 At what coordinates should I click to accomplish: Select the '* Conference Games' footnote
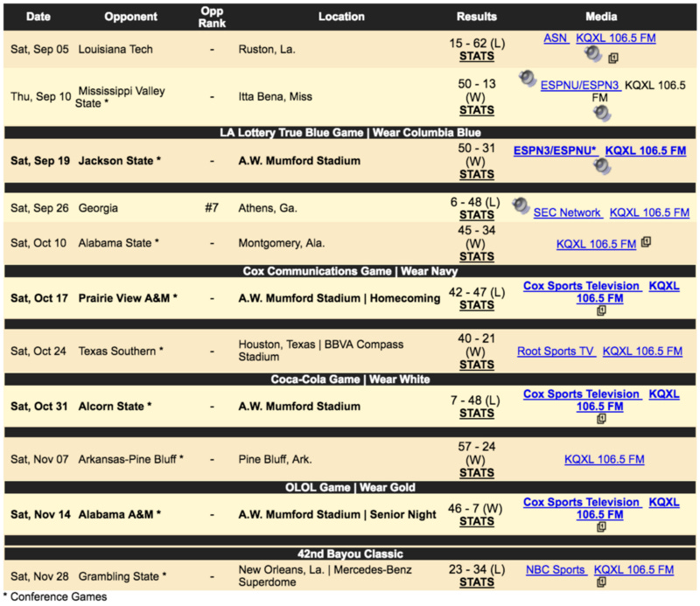click(x=55, y=596)
